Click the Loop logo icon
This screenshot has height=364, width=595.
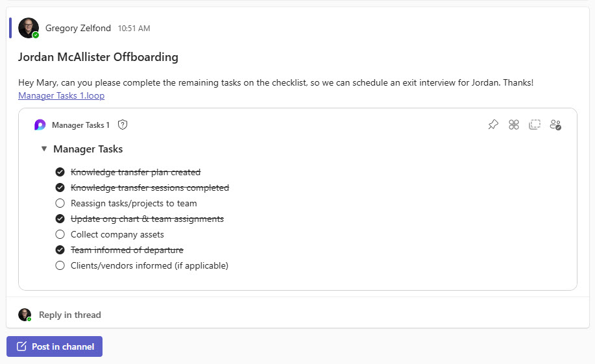(40, 125)
